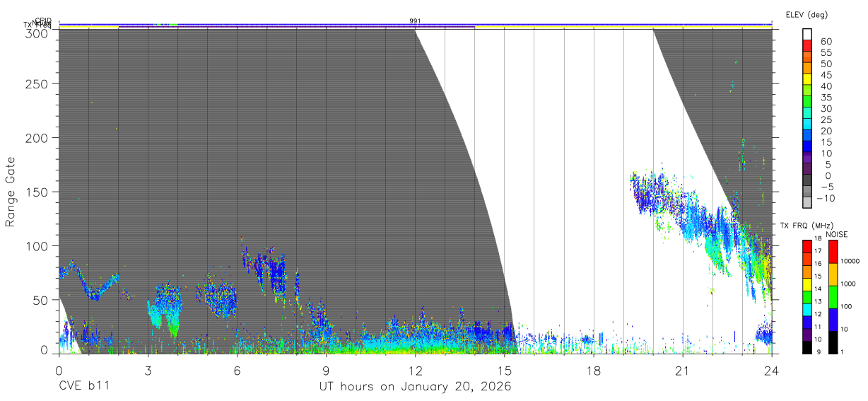The image size is (868, 401).
Task: Click the '1000' label on NOISE scale
Action: [x=848, y=284]
